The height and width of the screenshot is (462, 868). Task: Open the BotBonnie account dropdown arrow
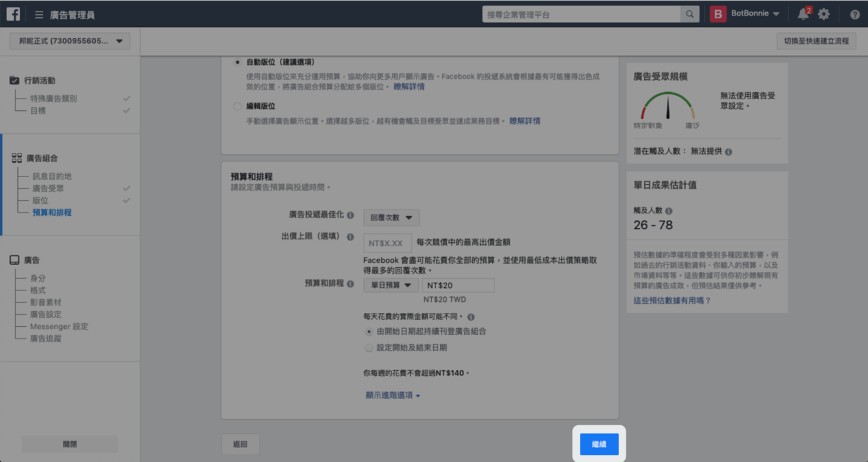pos(776,14)
